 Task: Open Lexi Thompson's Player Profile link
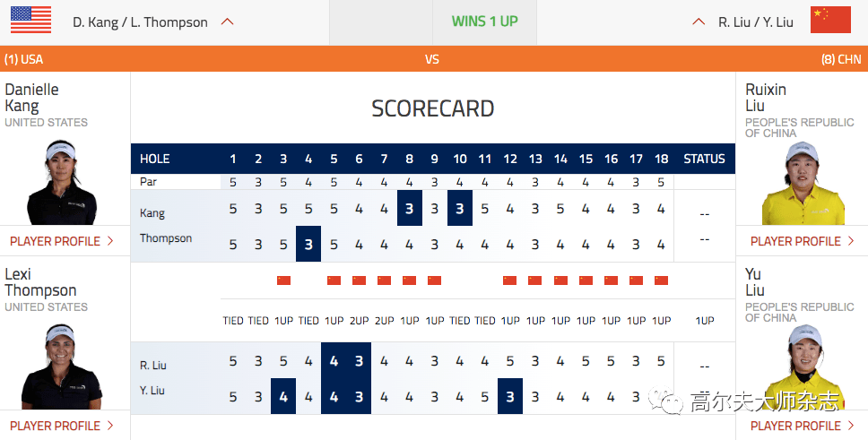click(62, 426)
